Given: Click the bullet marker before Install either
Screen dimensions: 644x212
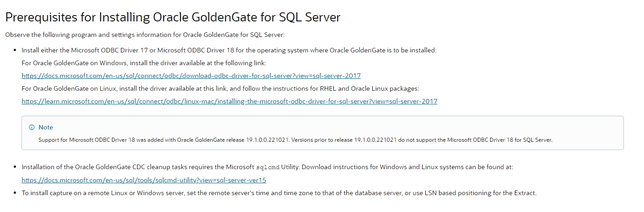Looking at the screenshot, I should click(16, 50).
